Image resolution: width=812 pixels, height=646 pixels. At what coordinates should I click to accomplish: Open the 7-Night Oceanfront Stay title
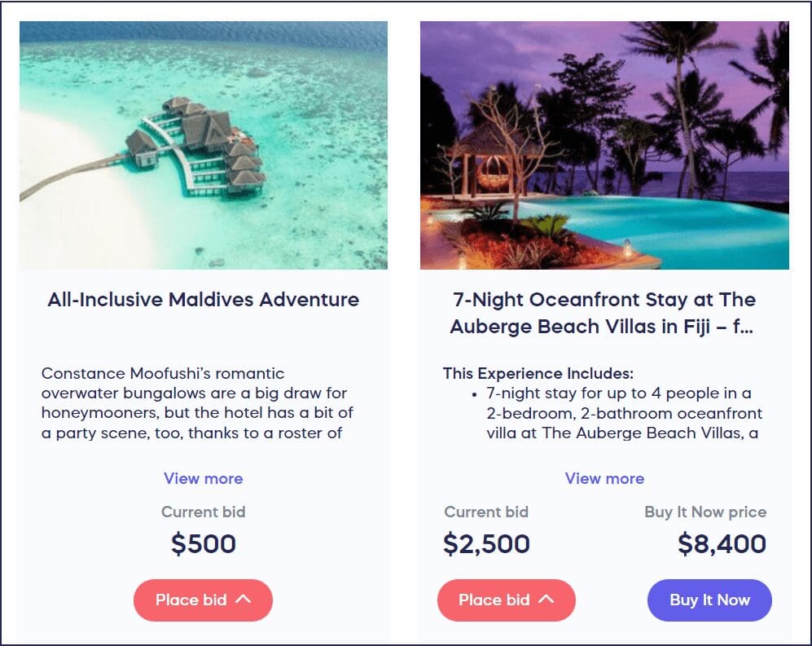click(604, 313)
